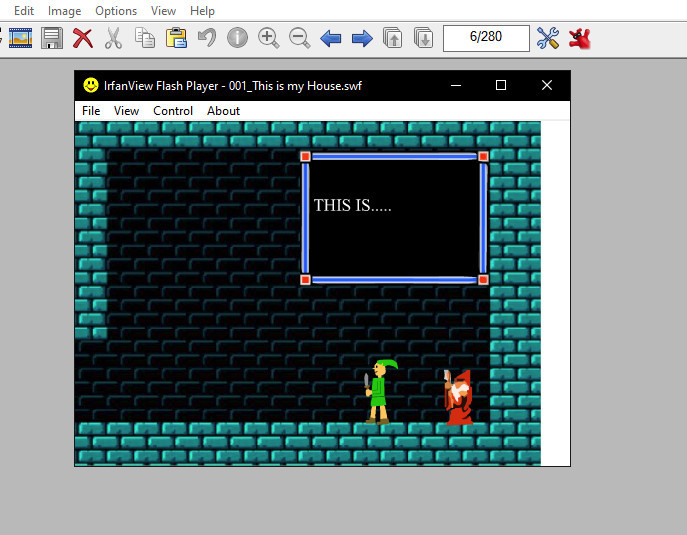
Task: Open the image Information icon
Action: pos(237,38)
